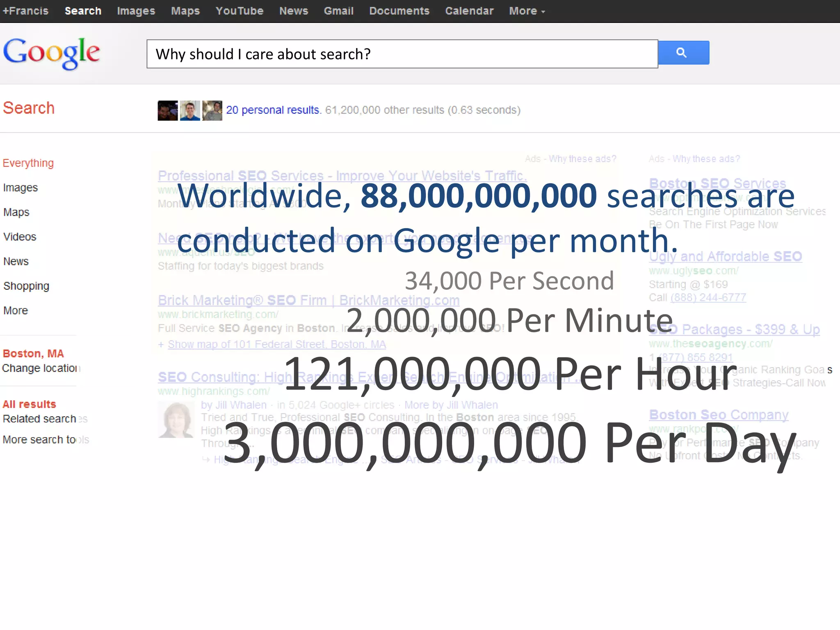The height and width of the screenshot is (630, 840).
Task: Open Professional SEO Services ad result
Action: [342, 176]
